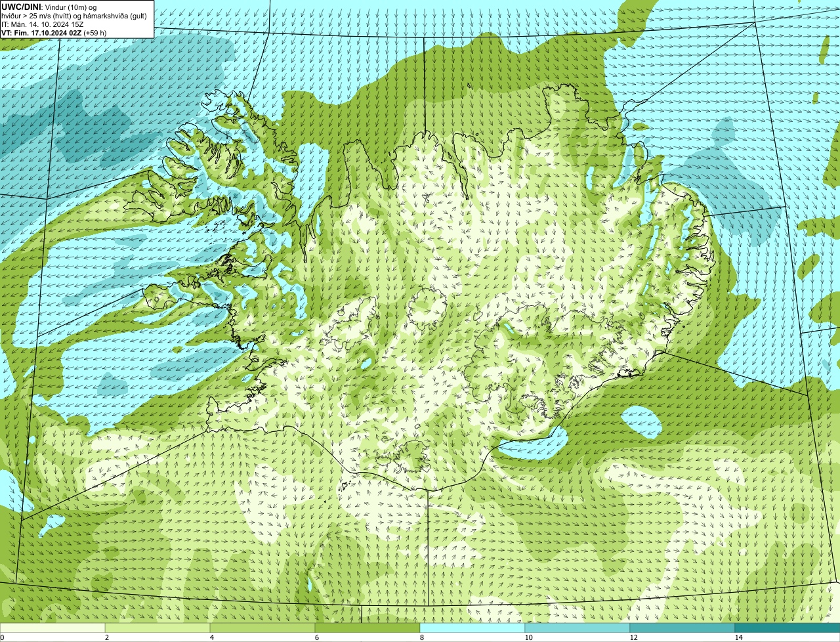Click the legend value label "8"
The width and height of the screenshot is (840, 642).
tap(421, 637)
